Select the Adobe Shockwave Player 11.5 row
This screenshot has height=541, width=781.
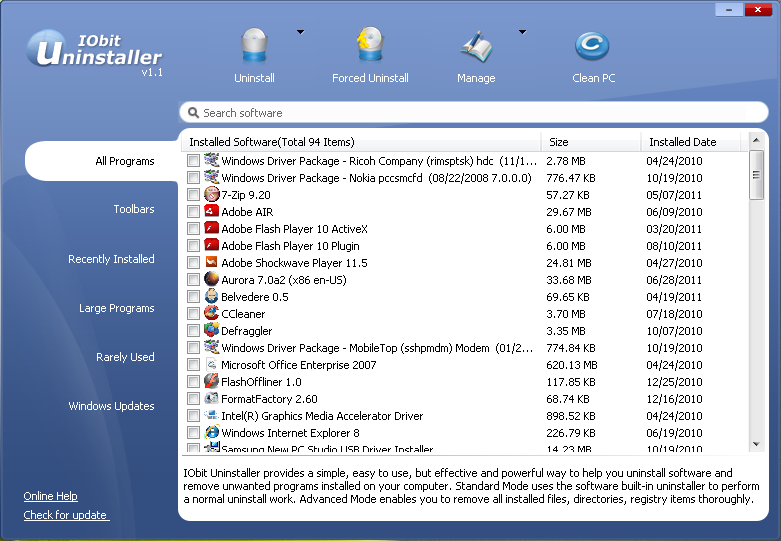(466, 263)
